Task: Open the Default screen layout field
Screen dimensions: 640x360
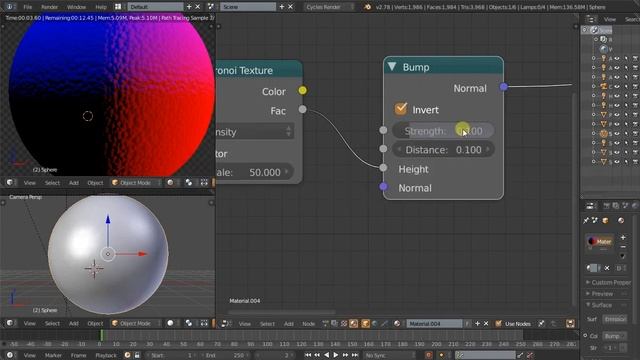Action: tap(155, 7)
